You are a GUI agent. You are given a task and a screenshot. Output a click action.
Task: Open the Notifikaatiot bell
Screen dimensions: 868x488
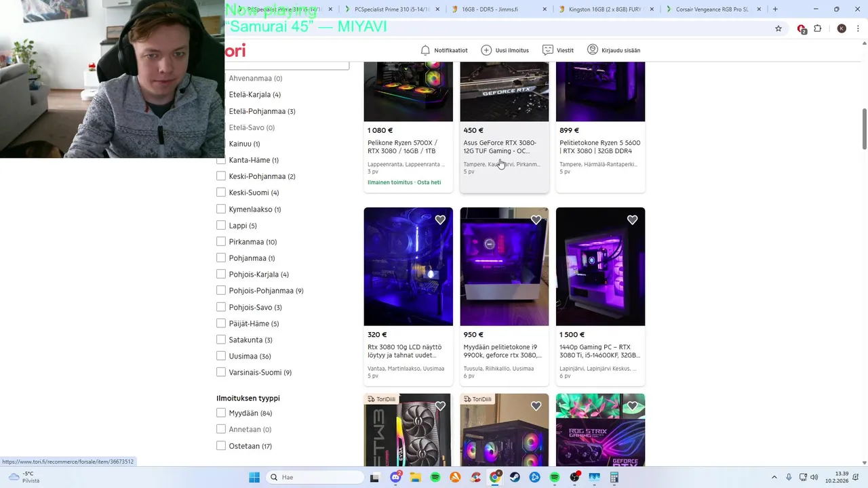click(444, 50)
